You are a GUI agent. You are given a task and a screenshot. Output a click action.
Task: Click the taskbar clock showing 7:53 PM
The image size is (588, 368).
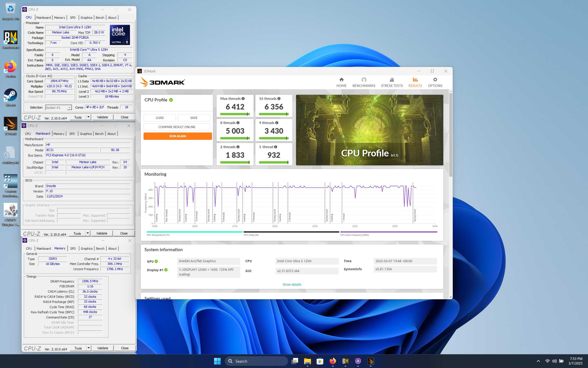[x=575, y=361]
